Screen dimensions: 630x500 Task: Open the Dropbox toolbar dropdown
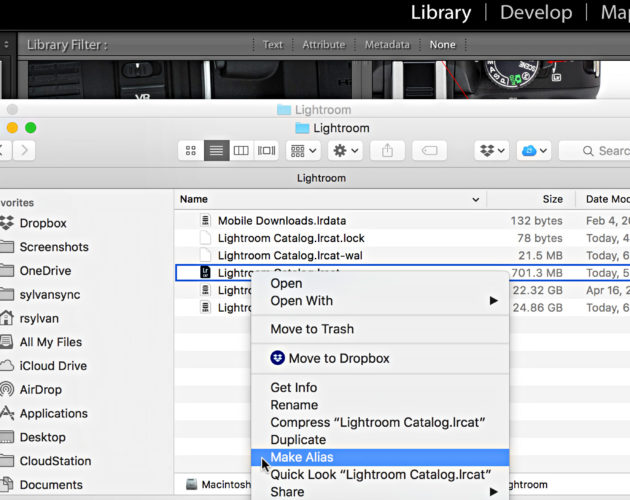point(492,151)
